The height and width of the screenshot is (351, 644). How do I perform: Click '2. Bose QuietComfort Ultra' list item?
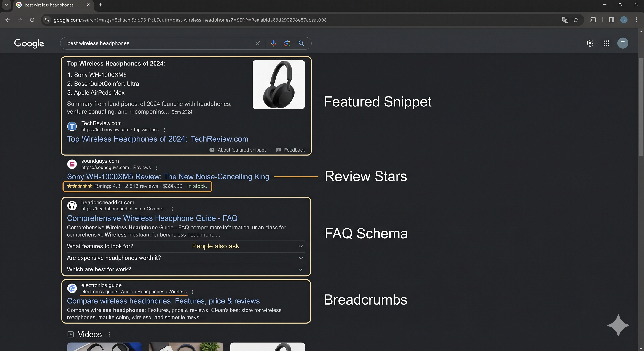coord(103,84)
